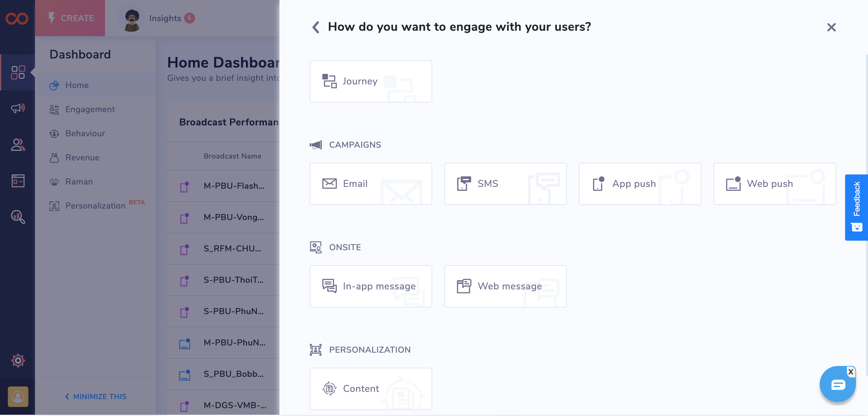Open the dashboard grid icon in sidebar
The height and width of the screenshot is (416, 868).
(x=18, y=72)
